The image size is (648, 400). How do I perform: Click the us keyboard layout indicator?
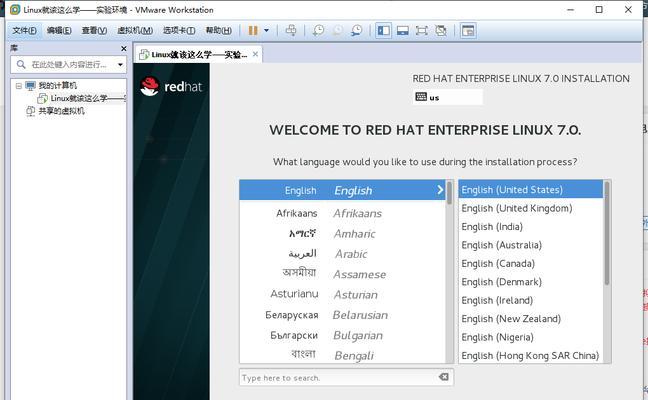[448, 98]
